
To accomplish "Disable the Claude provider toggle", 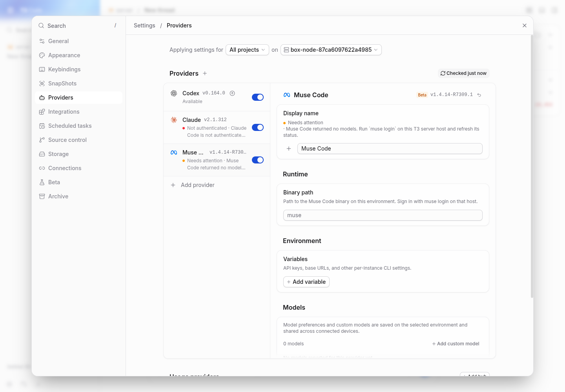I will [258, 127].
